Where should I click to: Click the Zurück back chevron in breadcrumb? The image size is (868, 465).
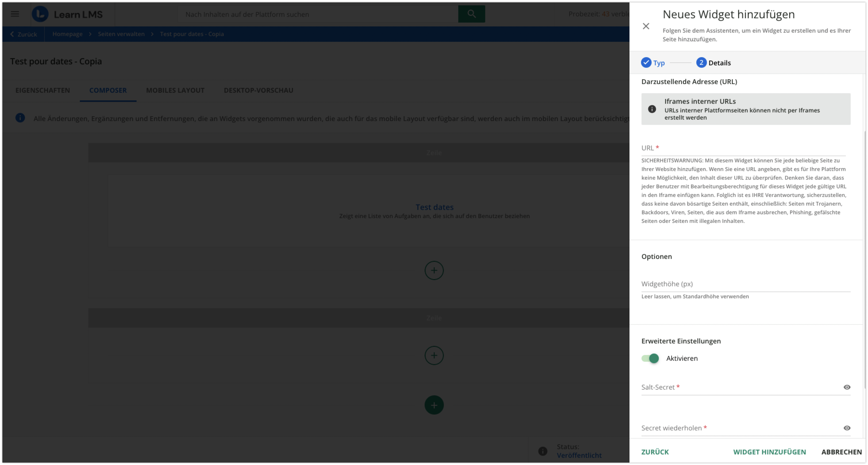(12, 34)
